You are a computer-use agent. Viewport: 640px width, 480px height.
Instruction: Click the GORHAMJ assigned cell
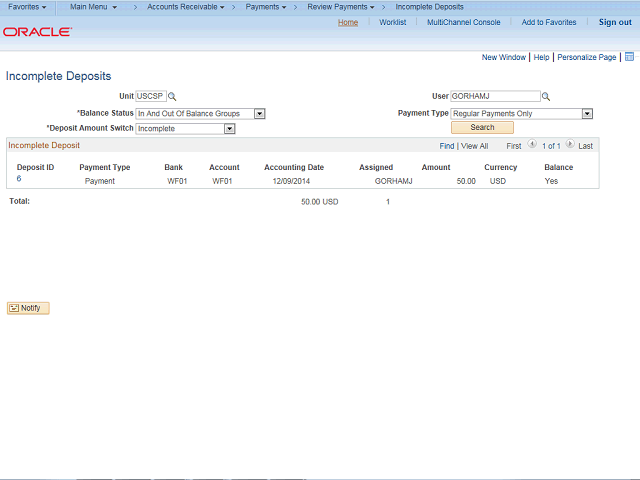pos(393,181)
